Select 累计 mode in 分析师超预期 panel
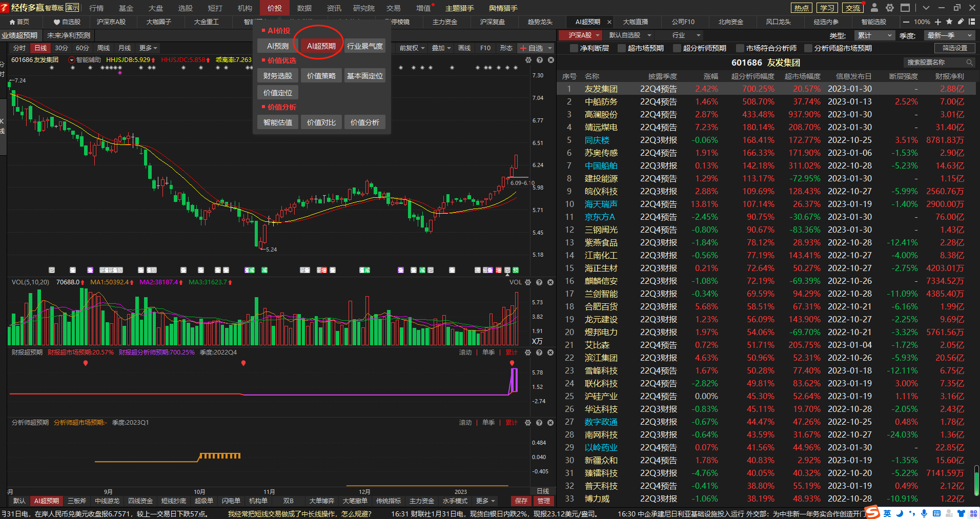This screenshot has width=980, height=519. pyautogui.click(x=512, y=423)
